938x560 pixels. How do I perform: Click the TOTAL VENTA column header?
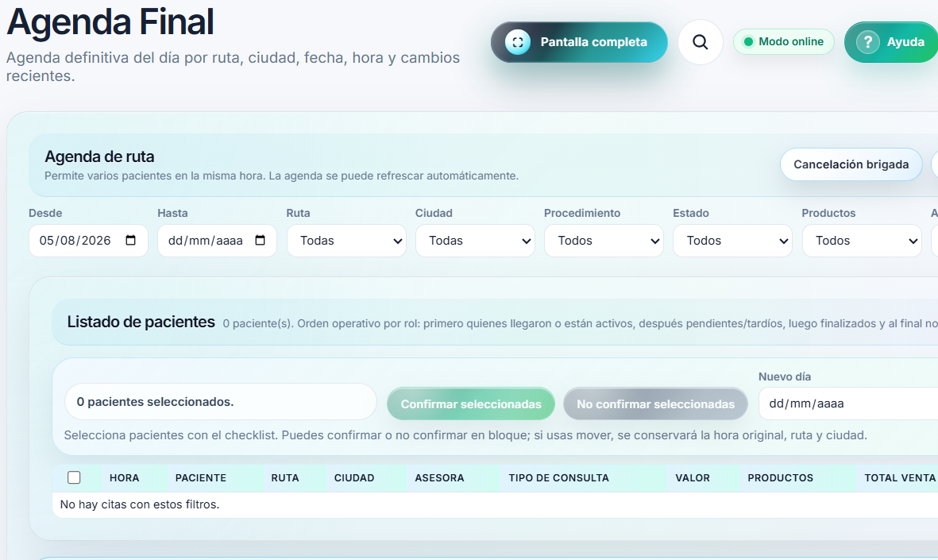pos(900,478)
